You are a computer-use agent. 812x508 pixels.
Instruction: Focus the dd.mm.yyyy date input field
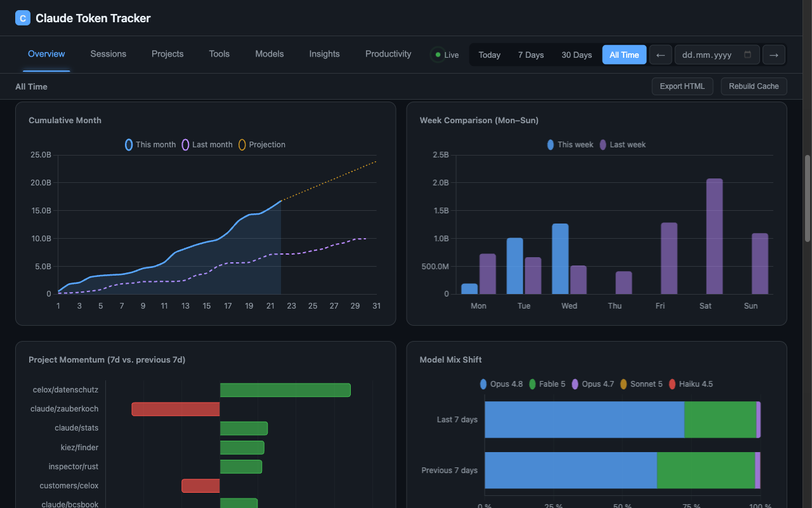[717, 55]
